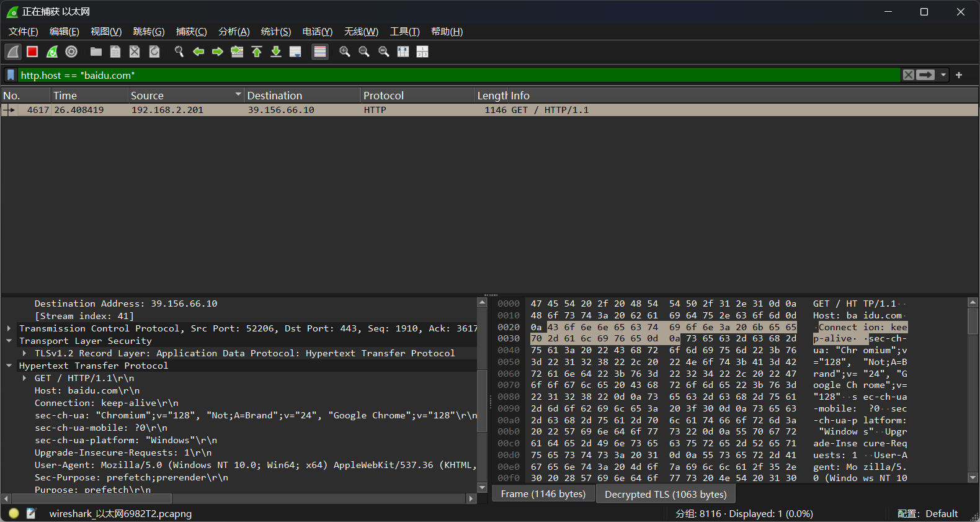Collapse Transport Layer Security tree node
Viewport: 980px width, 522px height.
(9, 341)
